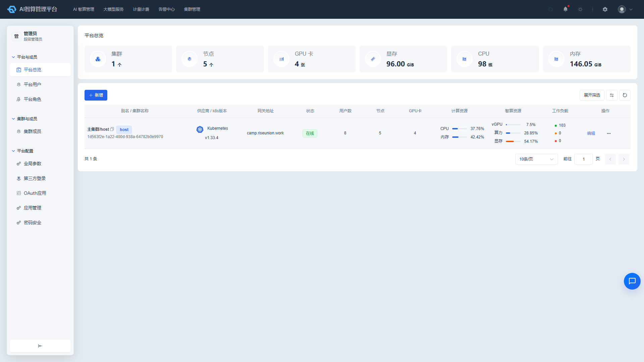This screenshot has height=362, width=644.
Task: Open the 10条/页 page size dropdown
Action: click(x=536, y=159)
